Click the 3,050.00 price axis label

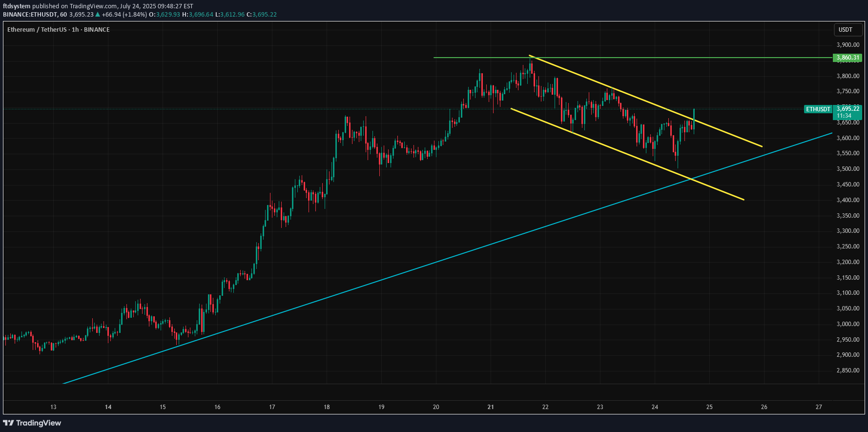click(848, 309)
